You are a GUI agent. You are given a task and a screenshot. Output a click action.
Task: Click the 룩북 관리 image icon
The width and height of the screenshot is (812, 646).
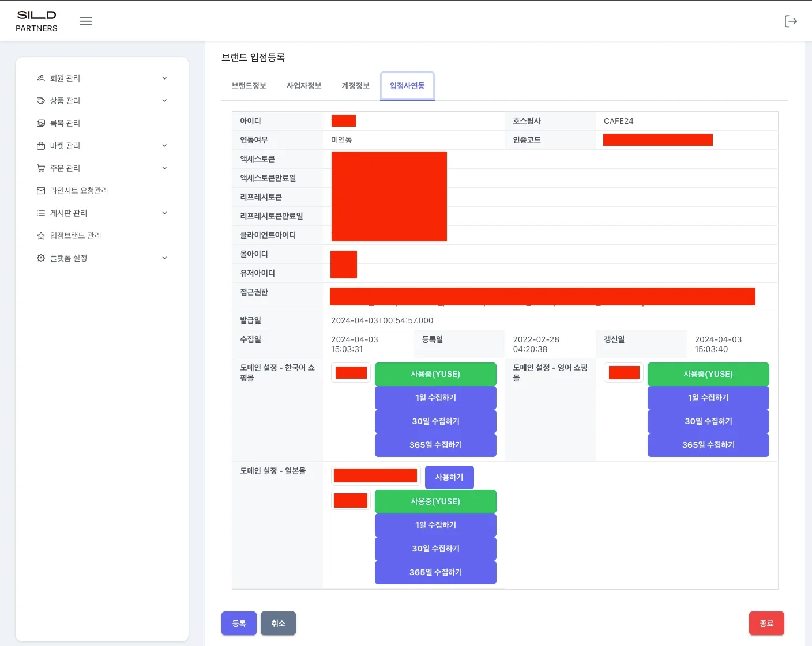[41, 123]
